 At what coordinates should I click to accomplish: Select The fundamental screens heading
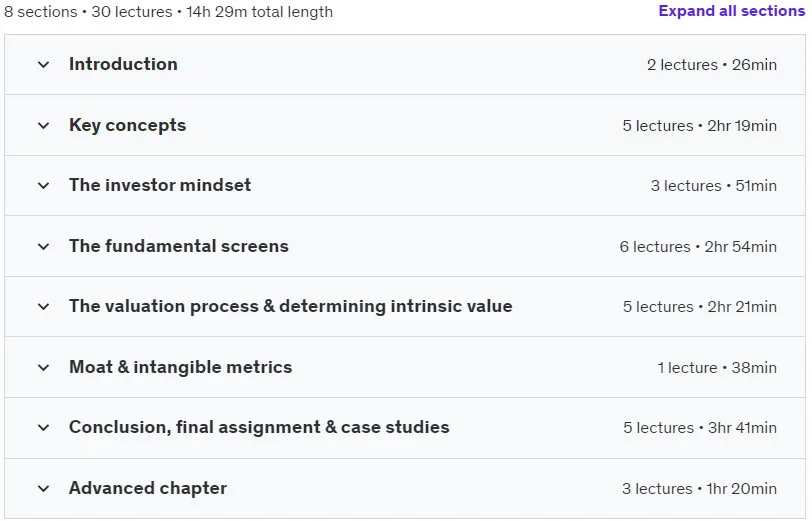[179, 246]
